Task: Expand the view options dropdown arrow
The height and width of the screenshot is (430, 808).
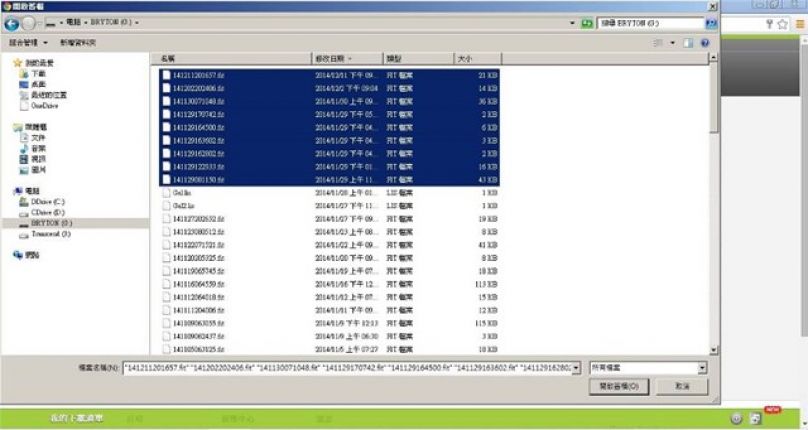Action: coord(672,42)
